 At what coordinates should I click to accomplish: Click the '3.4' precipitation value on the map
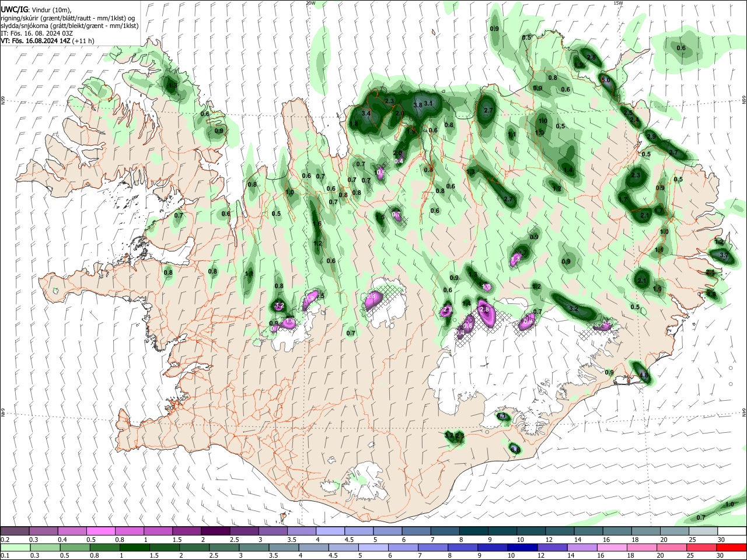366,113
